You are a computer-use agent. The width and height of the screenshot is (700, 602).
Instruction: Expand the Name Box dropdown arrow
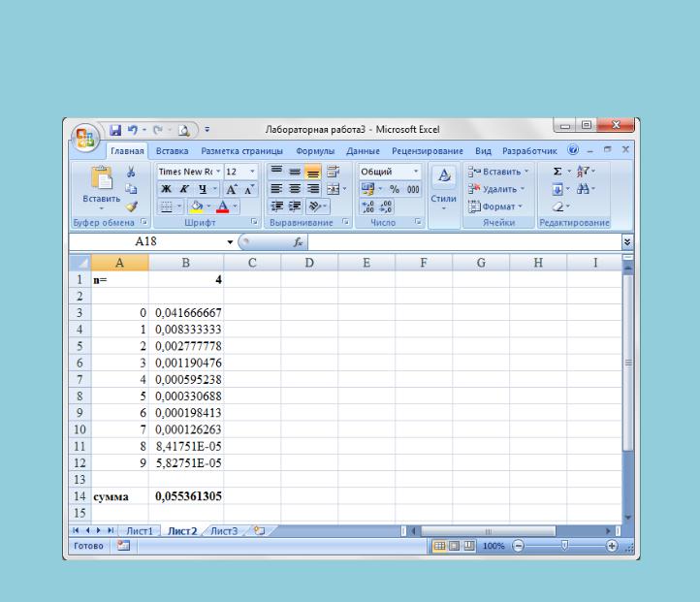tap(230, 242)
